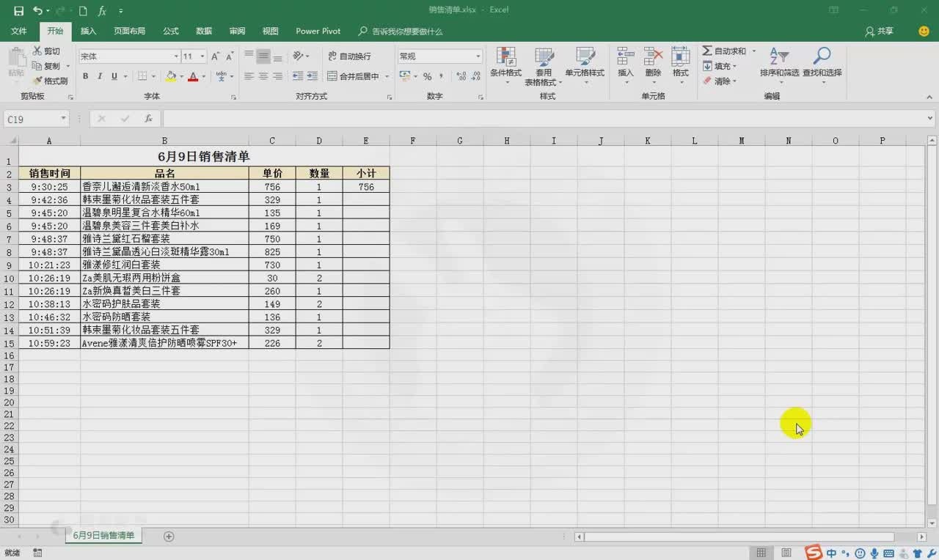Open Cell Styles (单元格样式)

point(585,65)
